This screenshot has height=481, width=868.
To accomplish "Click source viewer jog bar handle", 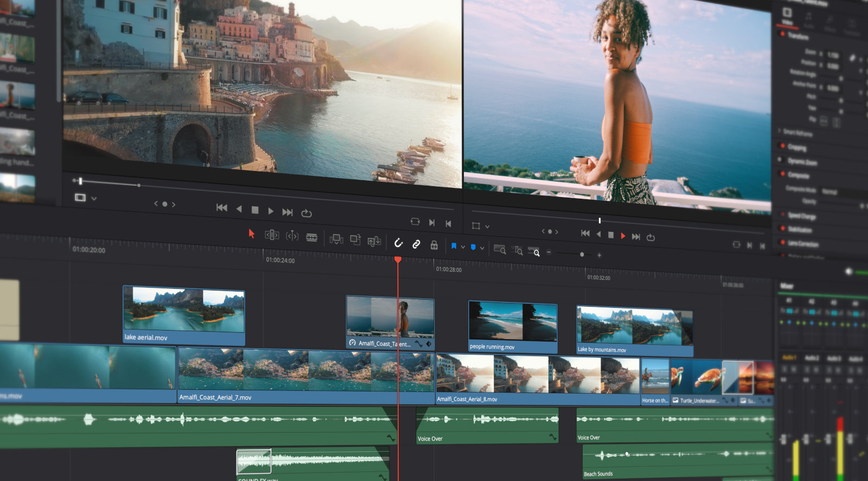I will (80, 181).
